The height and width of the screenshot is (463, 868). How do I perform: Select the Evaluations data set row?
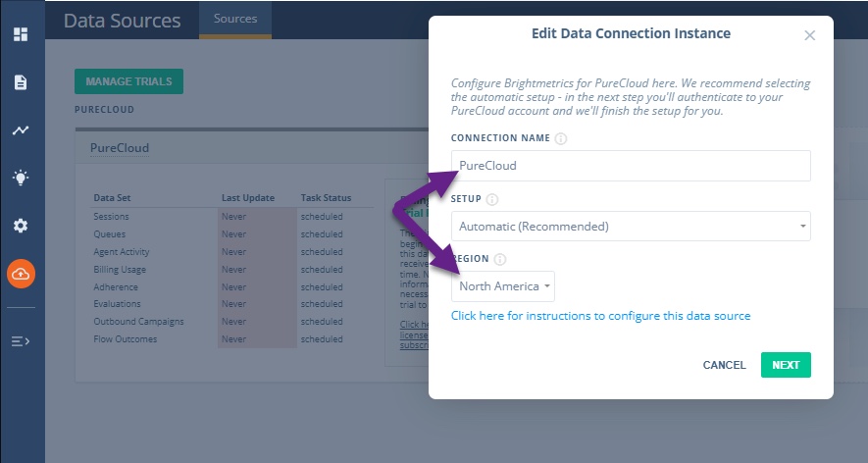[232, 304]
